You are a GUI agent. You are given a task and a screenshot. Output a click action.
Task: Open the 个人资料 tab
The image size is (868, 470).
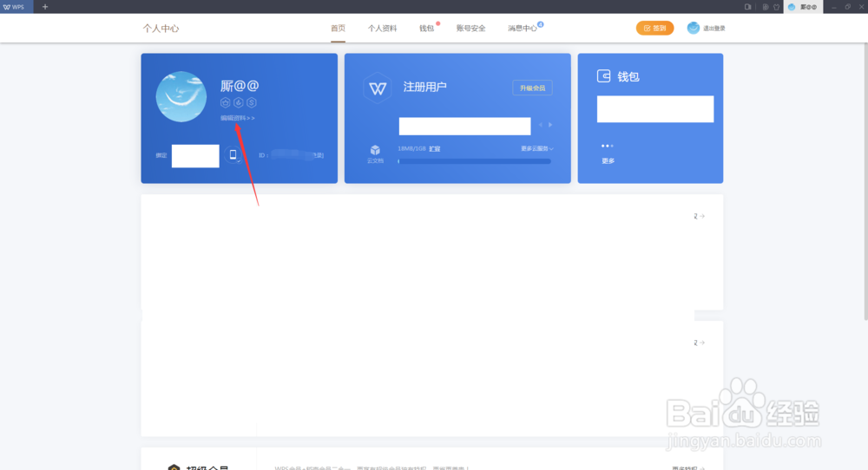382,29
